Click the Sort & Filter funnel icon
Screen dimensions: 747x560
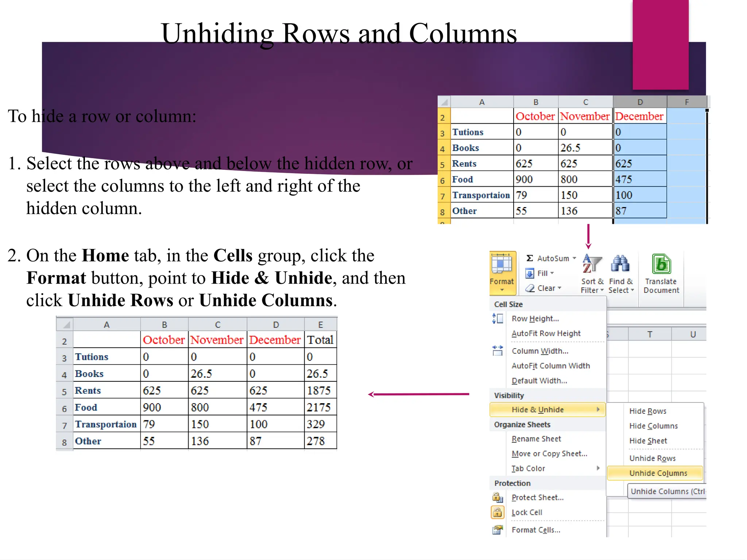592,264
